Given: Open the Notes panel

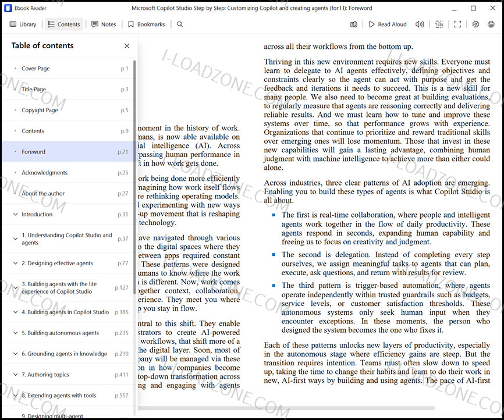Looking at the screenshot, I should 104,24.
